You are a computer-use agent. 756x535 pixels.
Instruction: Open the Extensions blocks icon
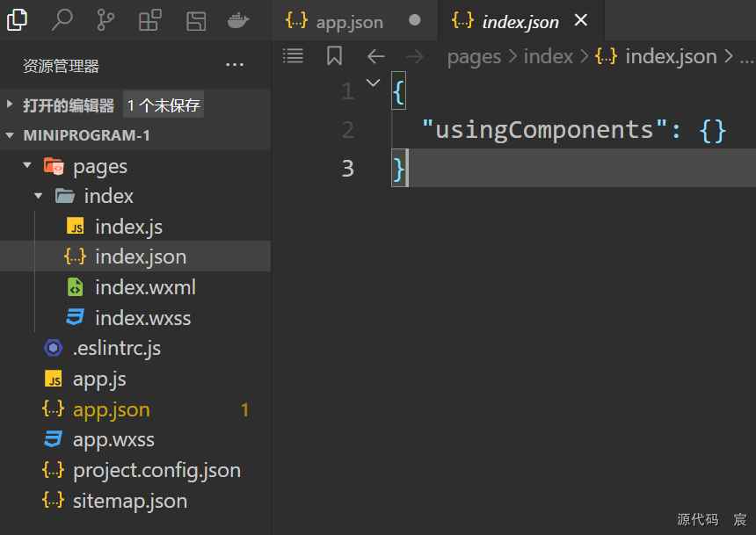click(x=150, y=20)
